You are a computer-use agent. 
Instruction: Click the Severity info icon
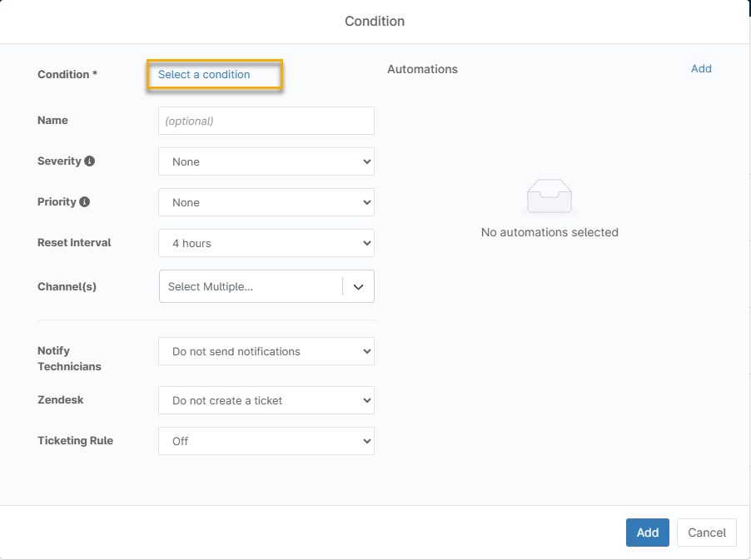pyautogui.click(x=90, y=161)
